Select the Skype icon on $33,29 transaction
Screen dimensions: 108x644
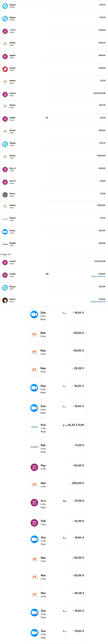[x=5, y=288]
